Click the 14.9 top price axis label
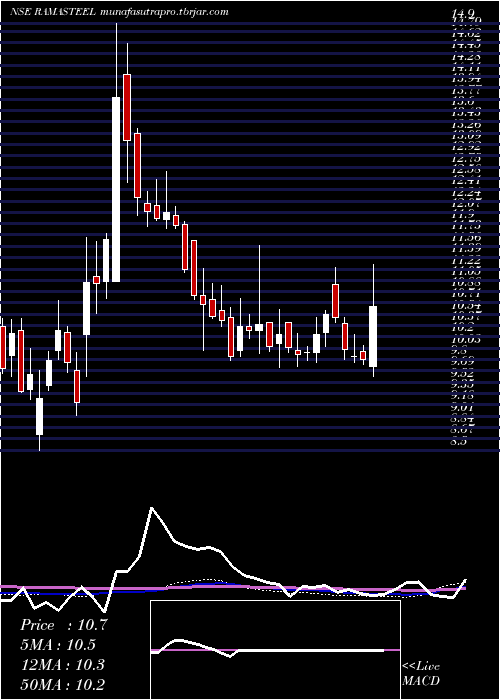 465,13
